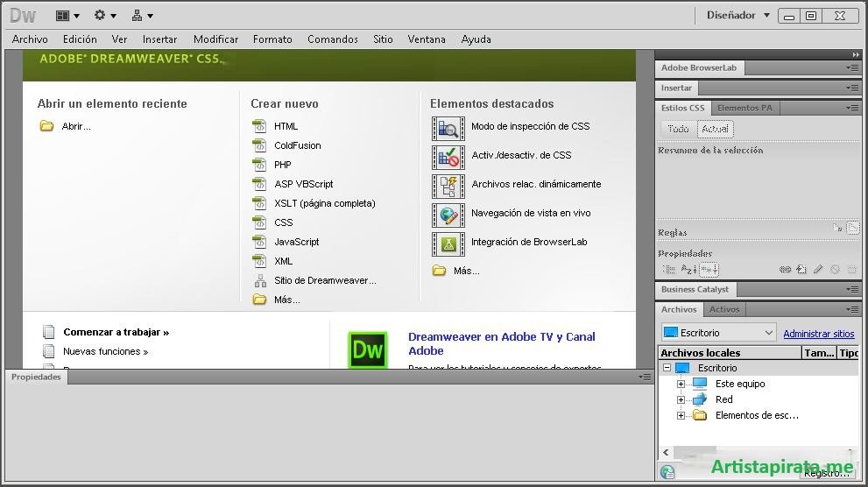Click the Abrir... link

(76, 126)
